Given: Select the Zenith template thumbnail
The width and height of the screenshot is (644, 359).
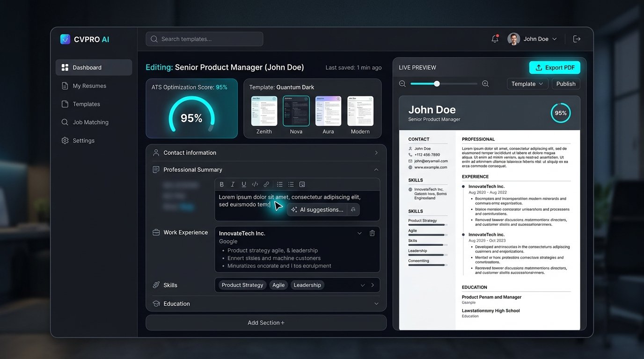Looking at the screenshot, I should point(264,111).
